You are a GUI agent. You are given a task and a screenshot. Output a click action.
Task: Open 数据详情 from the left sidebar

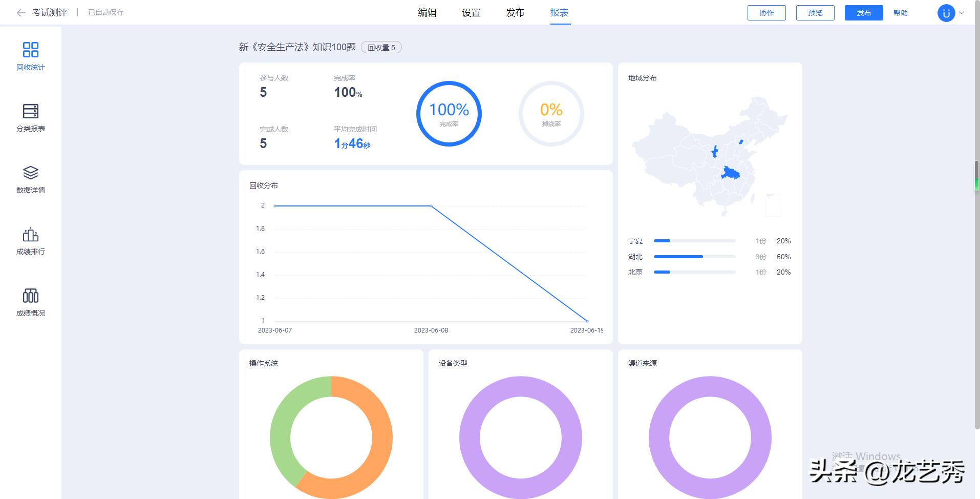pos(31,179)
